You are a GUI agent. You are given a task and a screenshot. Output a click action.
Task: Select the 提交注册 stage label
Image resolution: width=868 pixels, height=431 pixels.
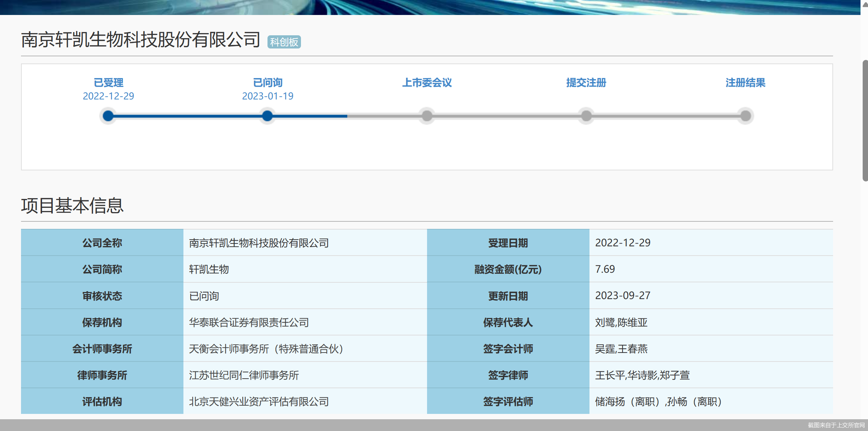tap(586, 83)
